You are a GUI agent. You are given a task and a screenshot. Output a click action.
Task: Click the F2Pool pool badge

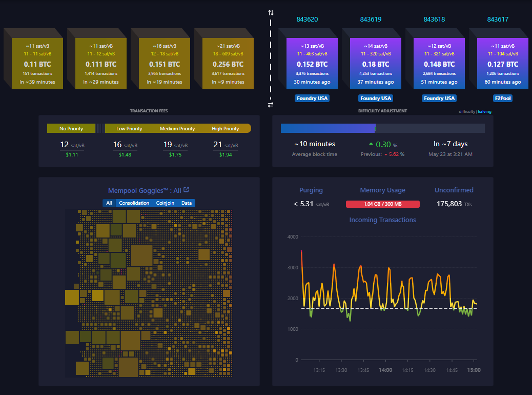click(502, 98)
